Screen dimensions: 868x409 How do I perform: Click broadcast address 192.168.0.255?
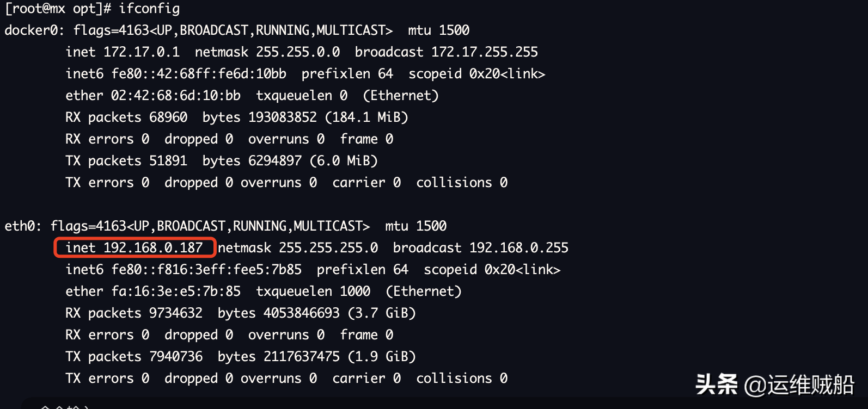point(518,248)
